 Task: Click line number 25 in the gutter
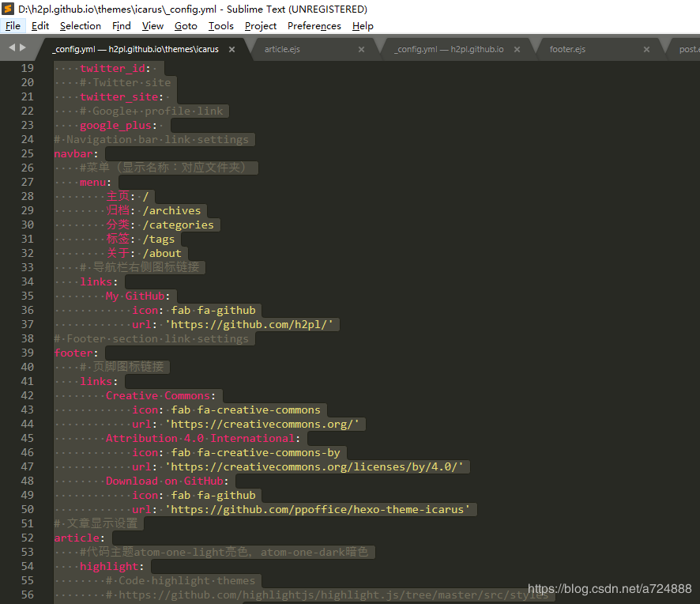[x=28, y=153]
